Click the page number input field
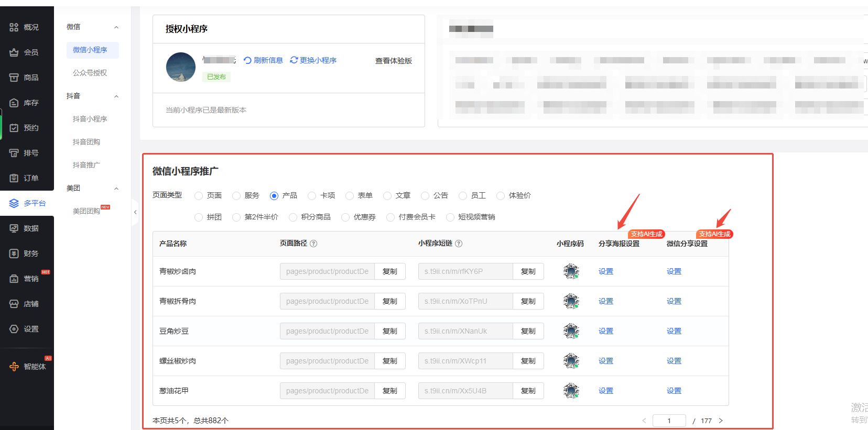Viewport: 868px width, 430px height. pyautogui.click(x=669, y=421)
